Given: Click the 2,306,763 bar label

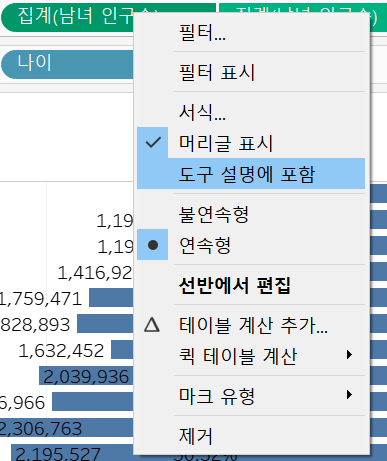Looking at the screenshot, I should (x=41, y=428).
